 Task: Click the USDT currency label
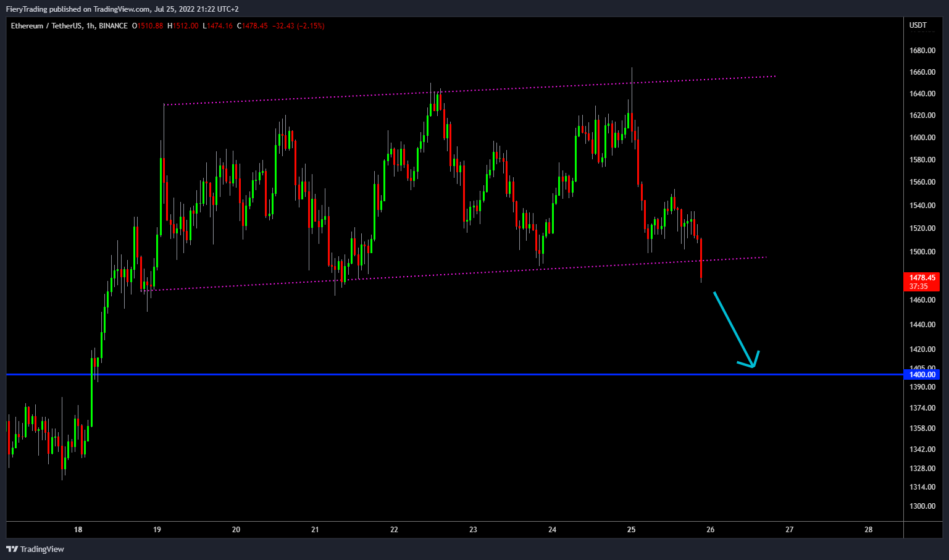pos(918,25)
